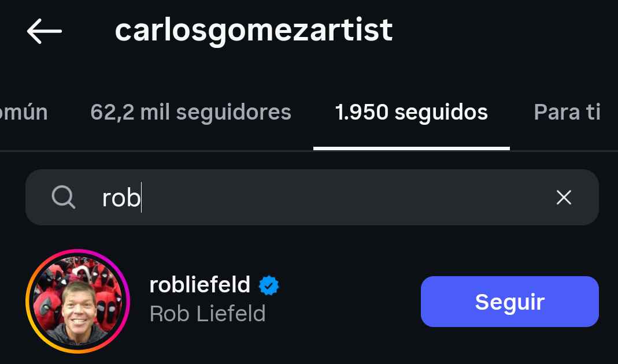This screenshot has height=364, width=618.
Task: Click the Rob Liefeld display name
Action: click(207, 314)
